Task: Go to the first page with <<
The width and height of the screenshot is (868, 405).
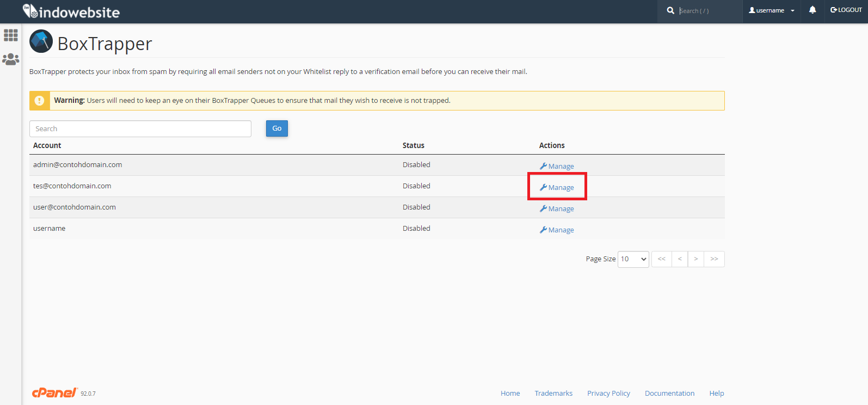Action: [661, 259]
